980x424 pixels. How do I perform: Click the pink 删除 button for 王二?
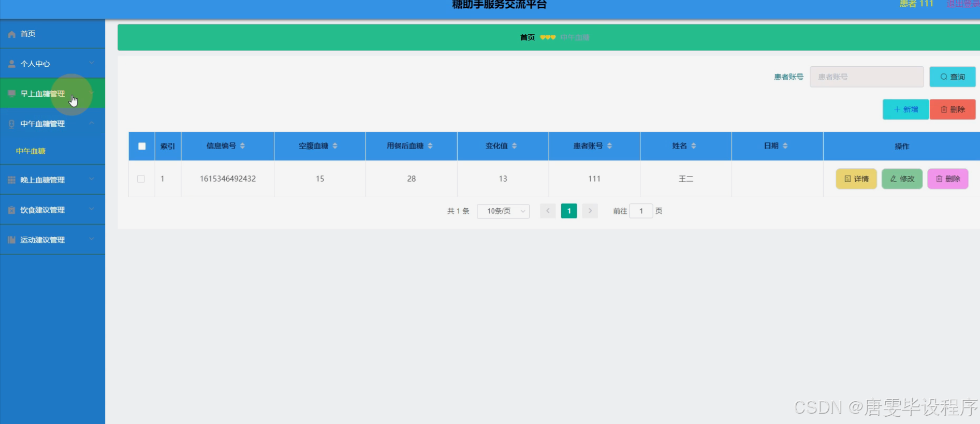tap(948, 179)
